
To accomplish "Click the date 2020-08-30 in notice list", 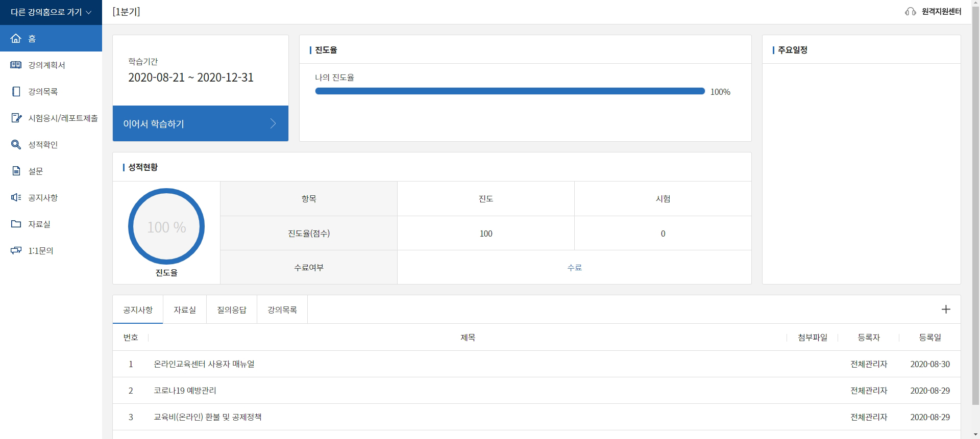I will 930,364.
